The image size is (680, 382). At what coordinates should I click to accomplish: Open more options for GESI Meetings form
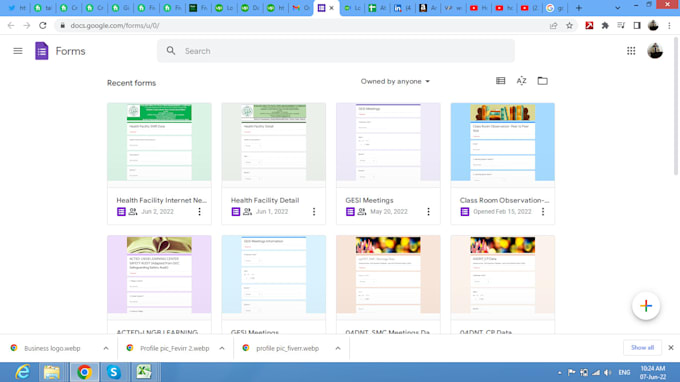pos(428,212)
